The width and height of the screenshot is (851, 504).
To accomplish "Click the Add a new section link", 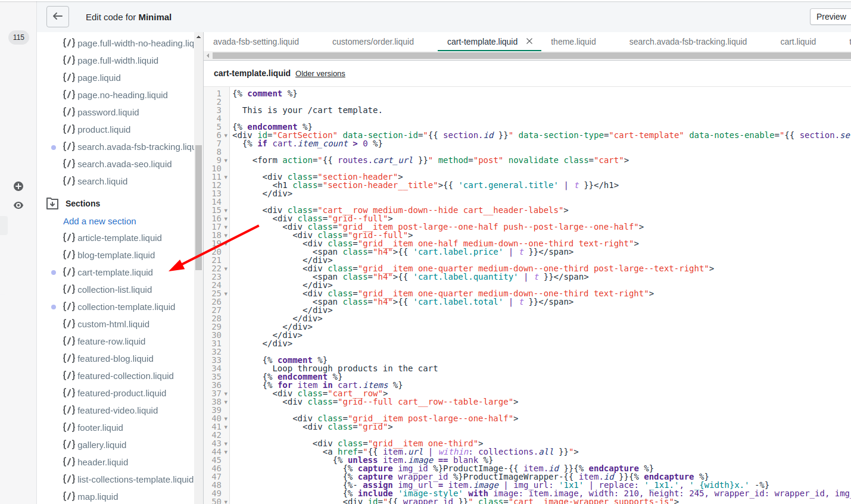I will pos(99,221).
